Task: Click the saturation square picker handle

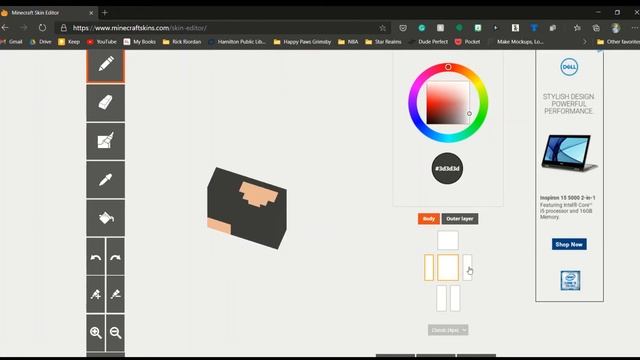Action: pos(469,114)
